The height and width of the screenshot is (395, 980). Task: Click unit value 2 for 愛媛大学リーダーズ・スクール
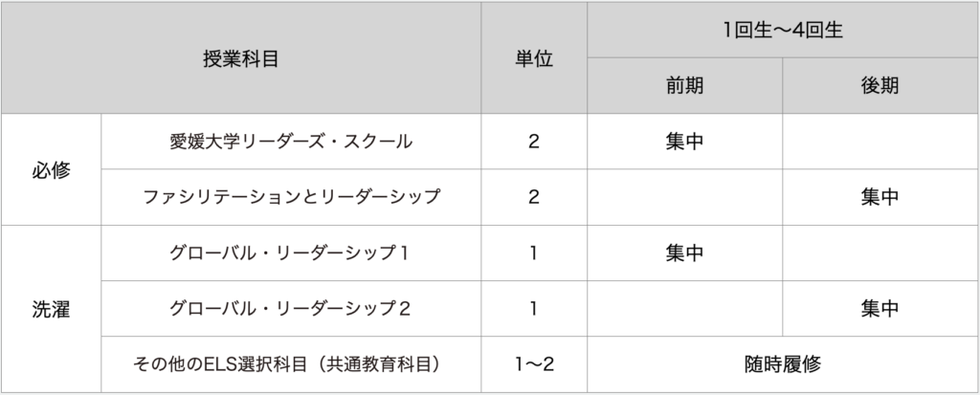coord(533,142)
